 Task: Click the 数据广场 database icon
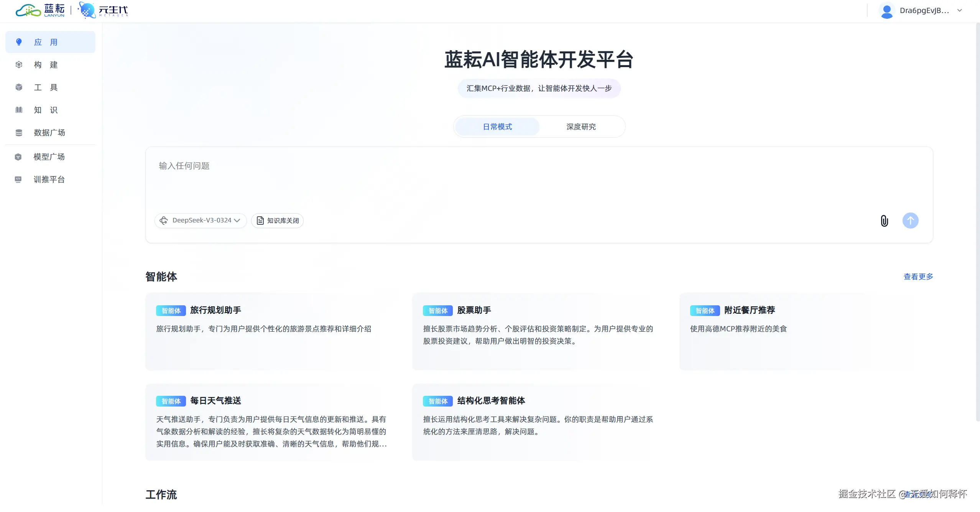19,133
